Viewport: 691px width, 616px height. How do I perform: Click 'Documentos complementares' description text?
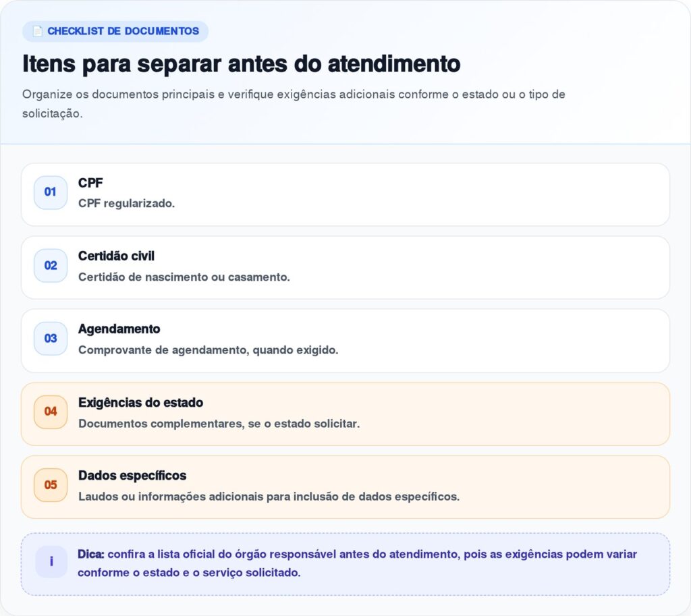[x=219, y=424]
